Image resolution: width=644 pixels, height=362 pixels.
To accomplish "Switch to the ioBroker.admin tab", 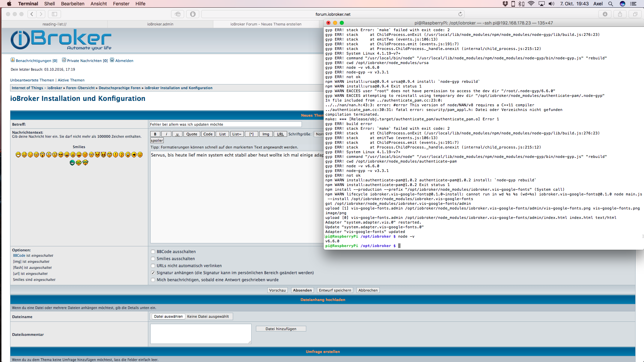I will click(160, 24).
